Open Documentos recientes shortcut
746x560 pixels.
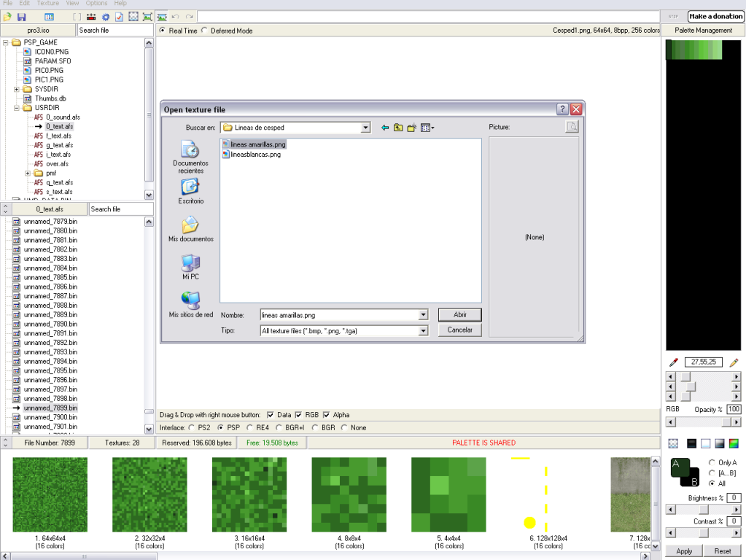point(191,157)
